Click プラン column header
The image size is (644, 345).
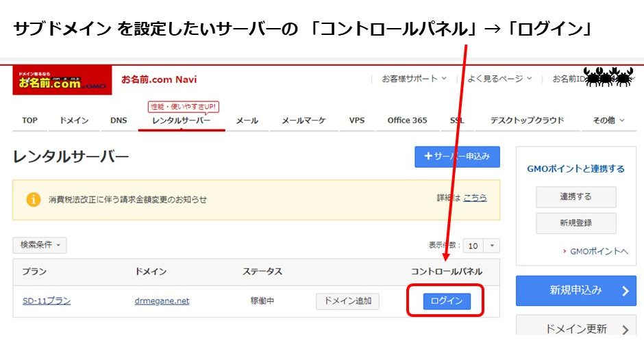click(x=34, y=272)
